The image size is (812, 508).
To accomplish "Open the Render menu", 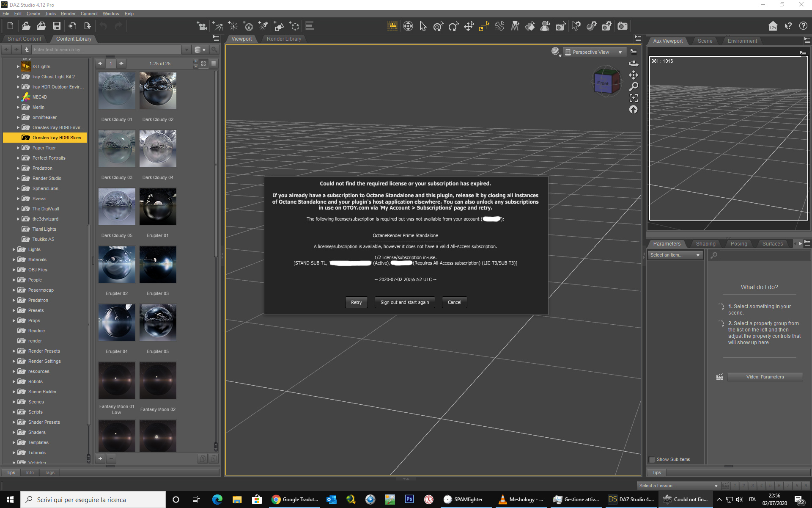I will [68, 14].
